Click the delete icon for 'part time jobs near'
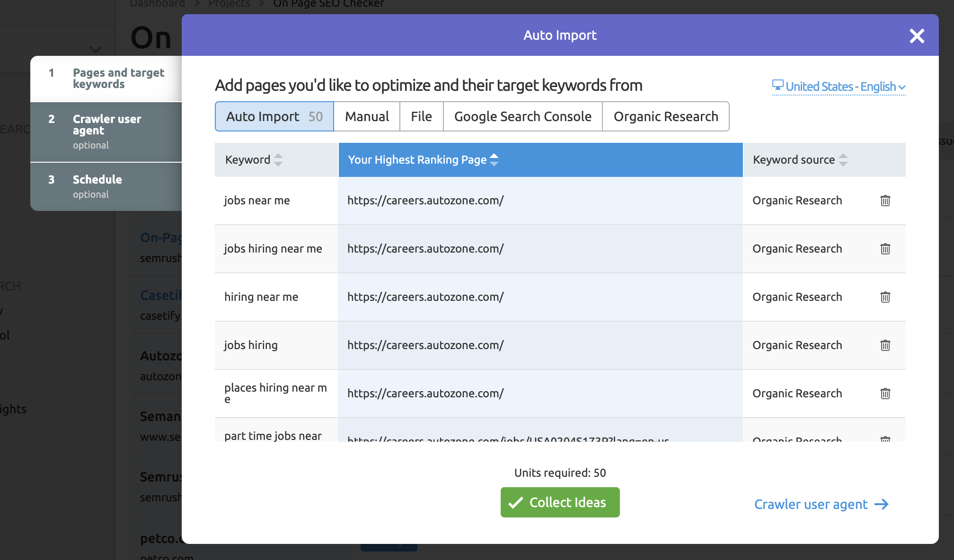 coord(885,438)
